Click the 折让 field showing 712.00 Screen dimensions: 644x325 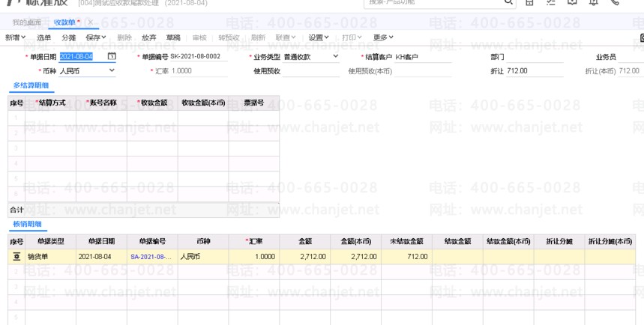click(535, 71)
